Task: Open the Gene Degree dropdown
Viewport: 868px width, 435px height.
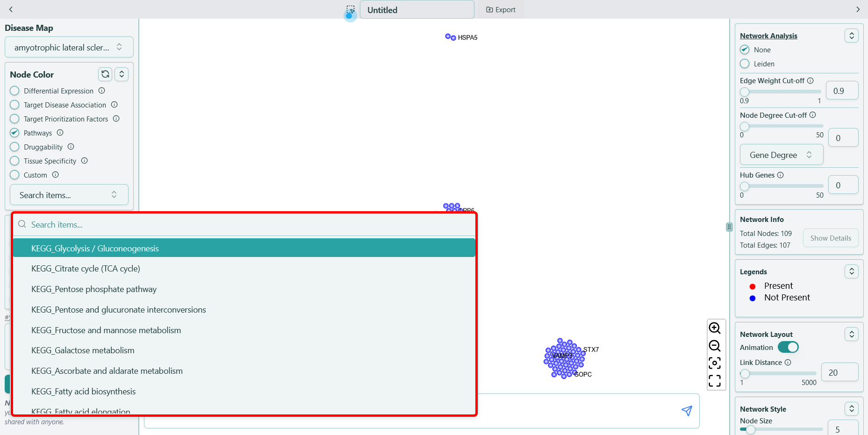Action: (x=781, y=155)
